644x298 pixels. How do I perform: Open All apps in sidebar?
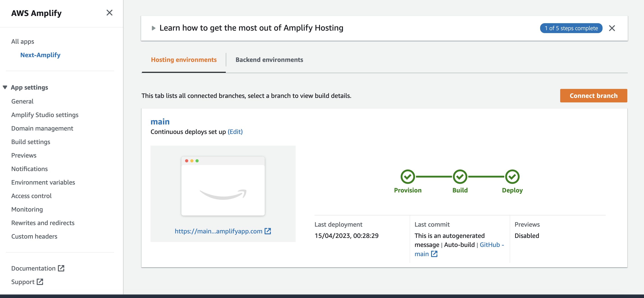pos(23,41)
